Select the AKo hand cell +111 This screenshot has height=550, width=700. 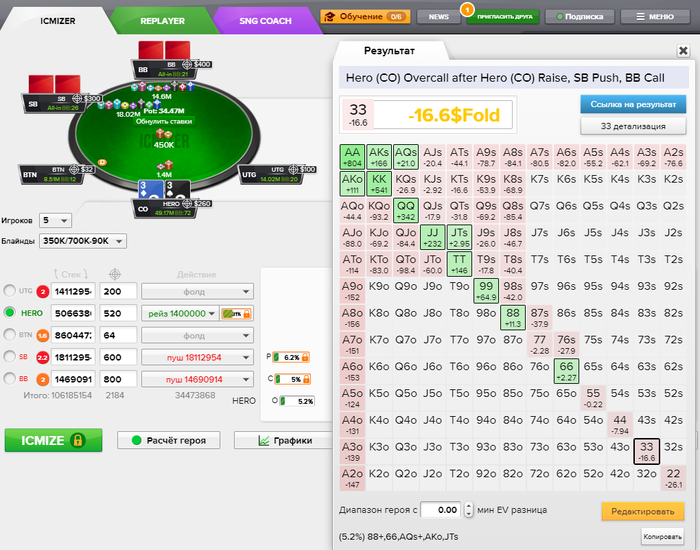[352, 183]
